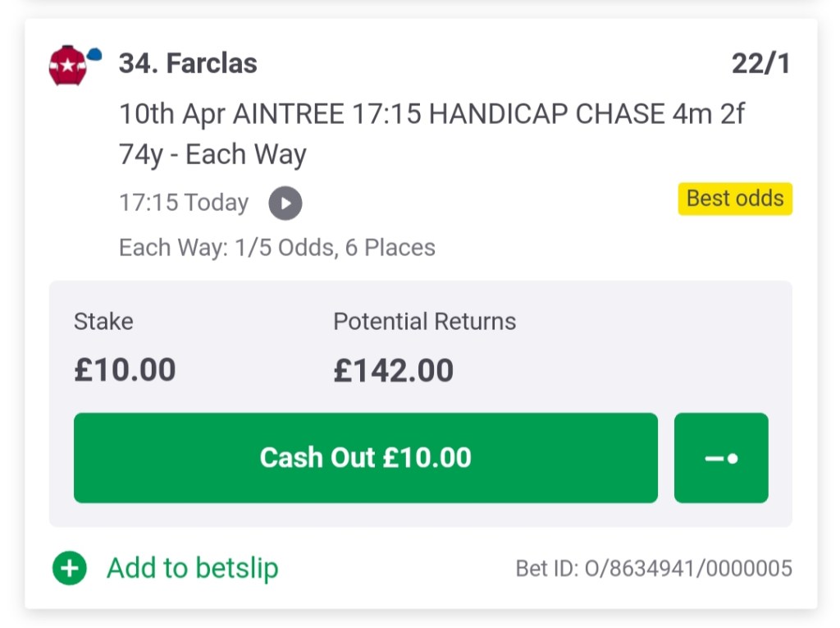Select the Best odds badge

pyautogui.click(x=734, y=199)
